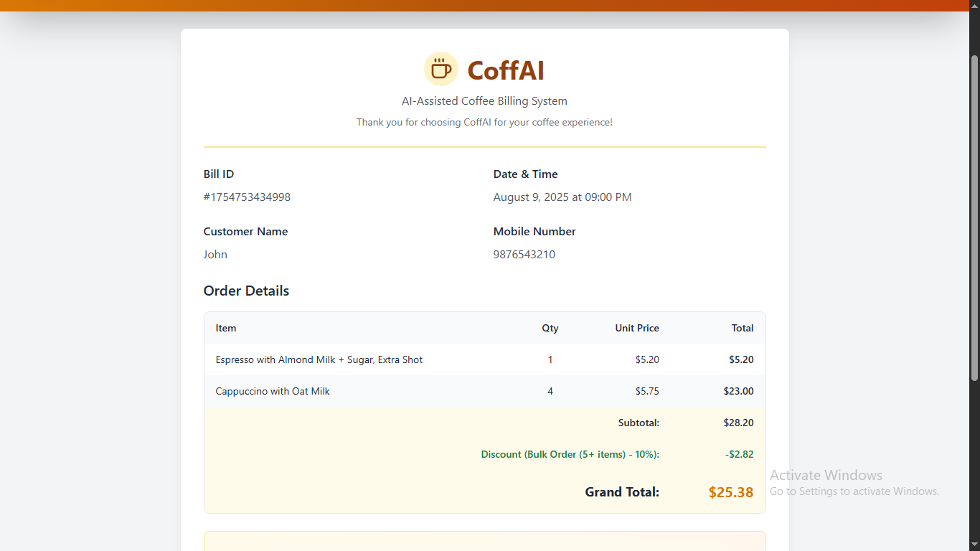Click the Total column header
Screen dimensions: 980x551
pyautogui.click(x=742, y=328)
